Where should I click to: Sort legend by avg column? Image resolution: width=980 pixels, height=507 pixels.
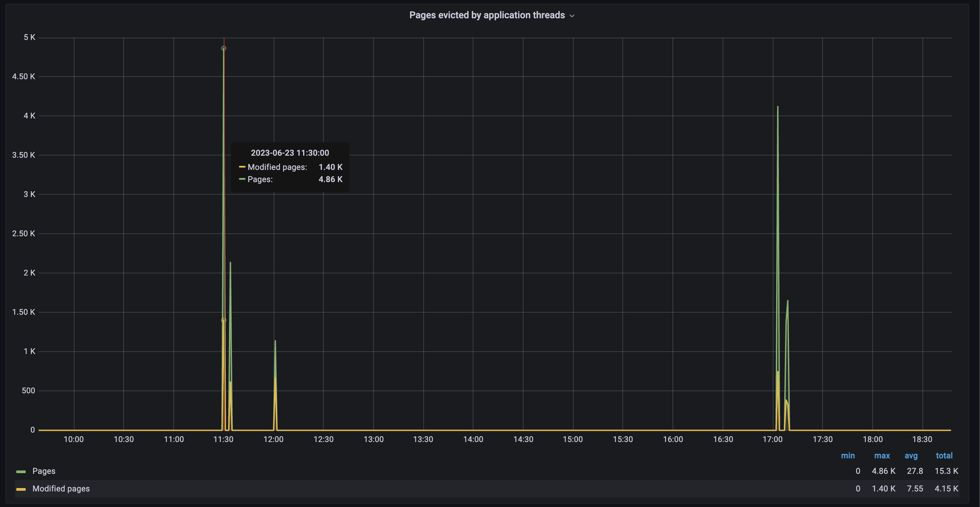tap(911, 455)
